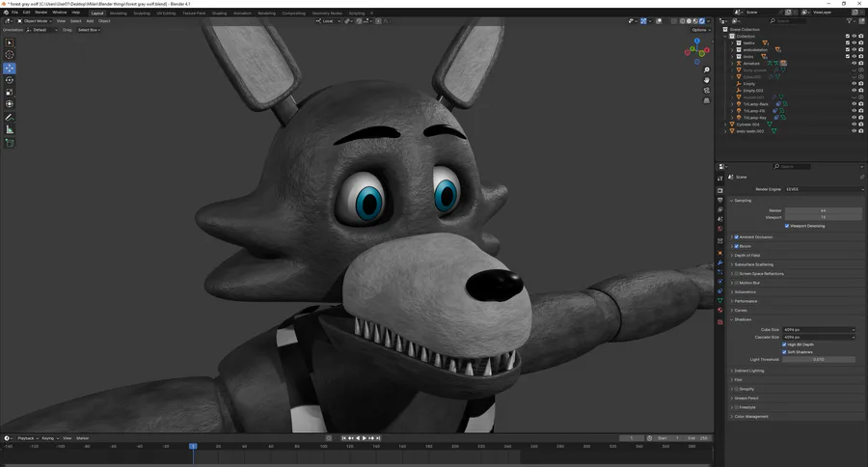The image size is (868, 467).
Task: Open Cube Size dropdown
Action: tap(819, 330)
